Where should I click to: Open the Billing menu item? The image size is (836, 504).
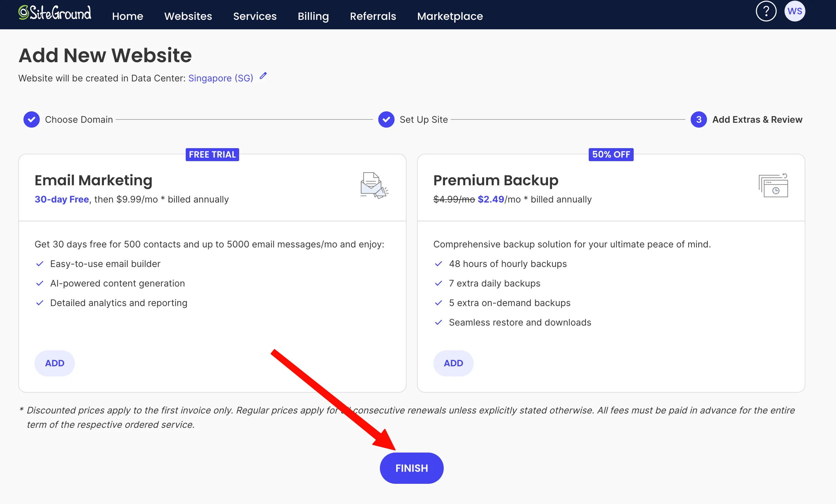(x=313, y=16)
